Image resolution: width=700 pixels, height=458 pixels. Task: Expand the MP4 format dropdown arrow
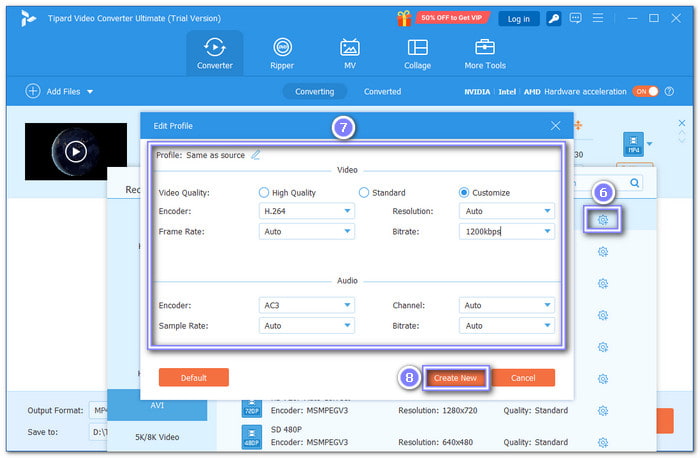point(650,144)
